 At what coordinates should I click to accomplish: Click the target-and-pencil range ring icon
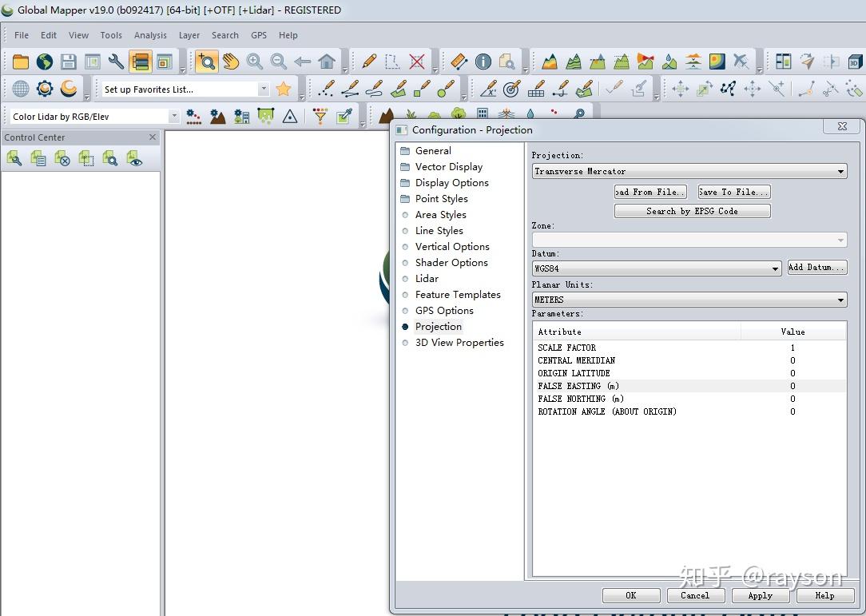pos(511,89)
